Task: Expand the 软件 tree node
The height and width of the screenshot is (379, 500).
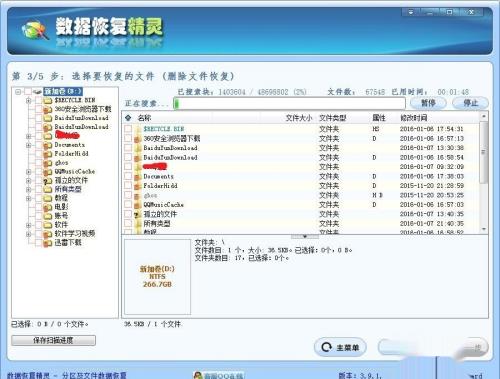Action: coord(29,225)
